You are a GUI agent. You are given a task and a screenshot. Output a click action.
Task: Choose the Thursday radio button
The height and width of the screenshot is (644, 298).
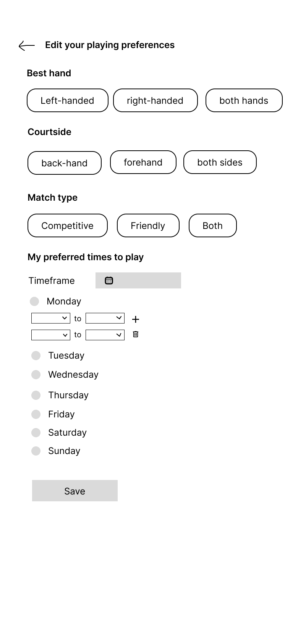click(x=36, y=395)
